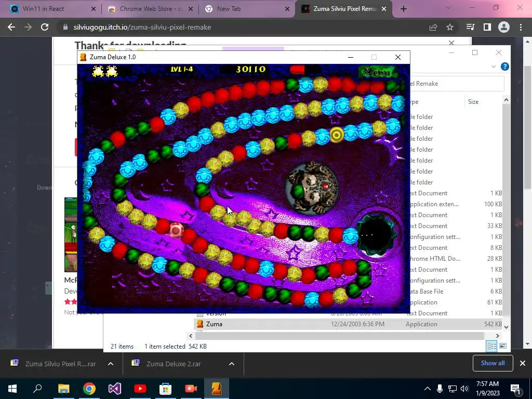Show all downloads
Image resolution: width=532 pixels, height=399 pixels.
click(x=493, y=363)
